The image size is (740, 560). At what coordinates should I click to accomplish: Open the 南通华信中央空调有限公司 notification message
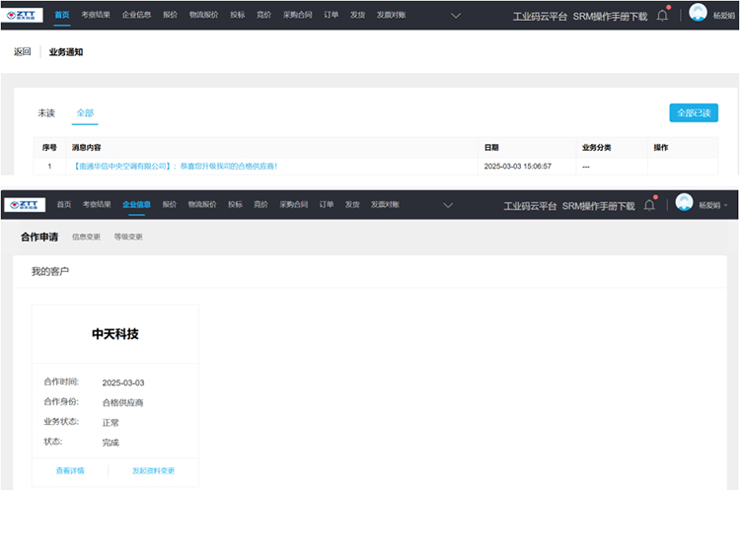pos(175,167)
